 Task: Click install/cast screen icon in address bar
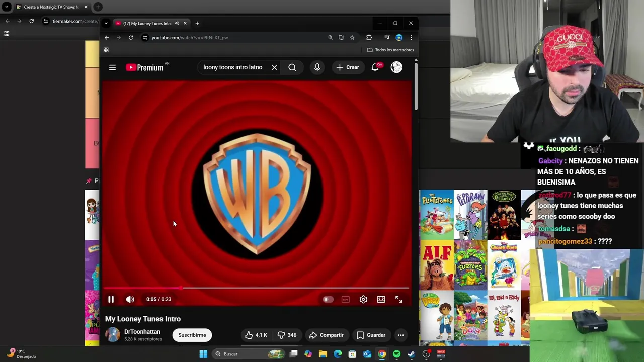pyautogui.click(x=341, y=37)
